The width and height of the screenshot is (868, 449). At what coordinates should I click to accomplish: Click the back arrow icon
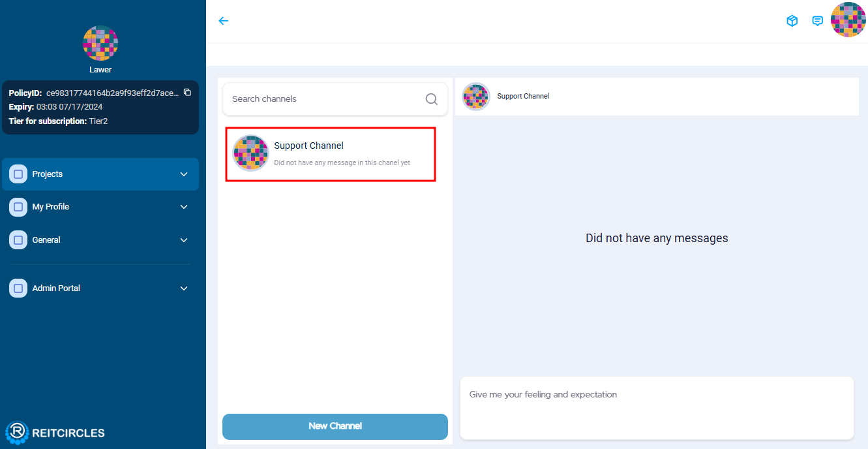coord(224,21)
